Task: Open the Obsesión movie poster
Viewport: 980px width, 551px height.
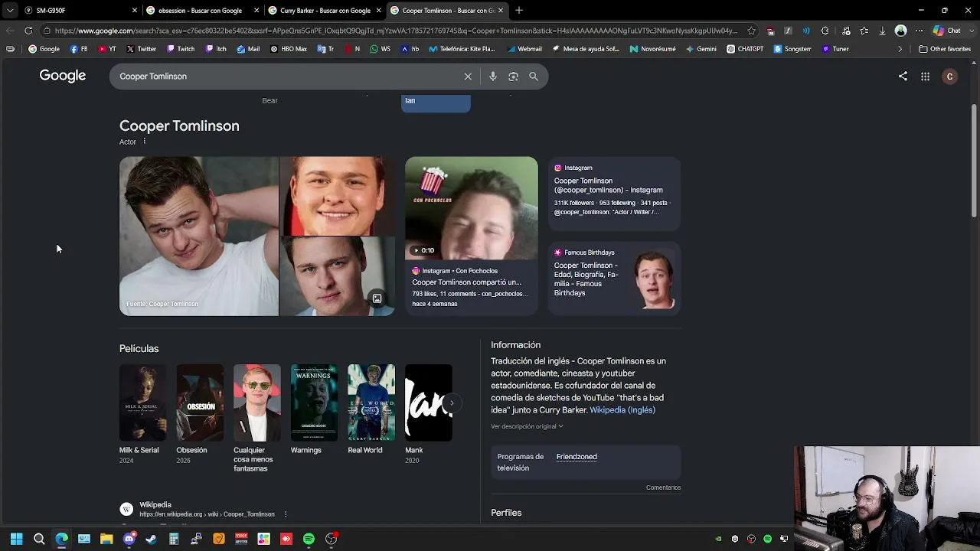Action: [200, 403]
